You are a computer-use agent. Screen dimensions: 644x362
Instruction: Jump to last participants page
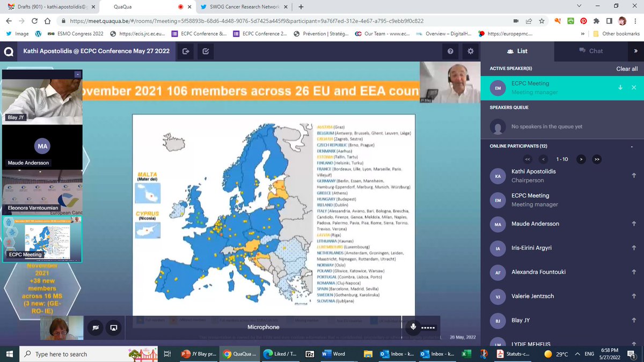pyautogui.click(x=597, y=159)
